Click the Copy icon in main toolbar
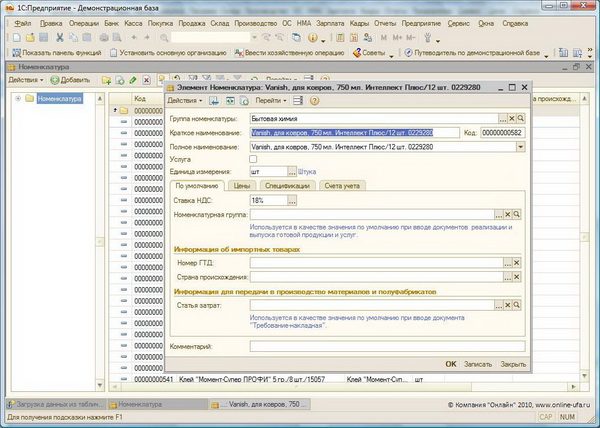This screenshot has height=428, width=600. [x=73, y=37]
